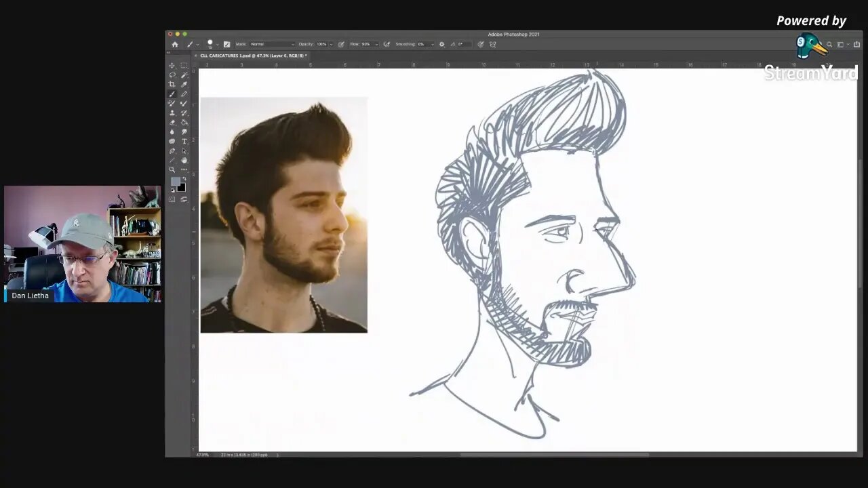
Task: Swap foreground and background colors
Action: click(x=184, y=178)
